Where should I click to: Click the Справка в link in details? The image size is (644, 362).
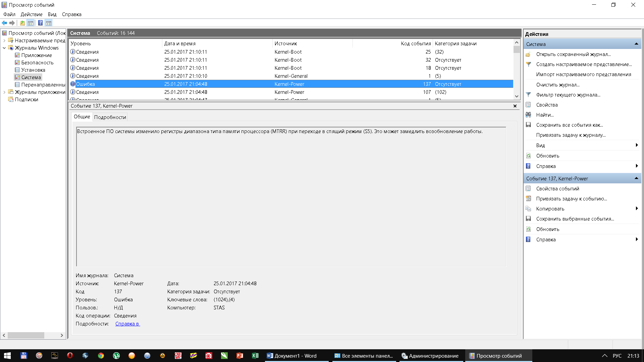coord(127,324)
